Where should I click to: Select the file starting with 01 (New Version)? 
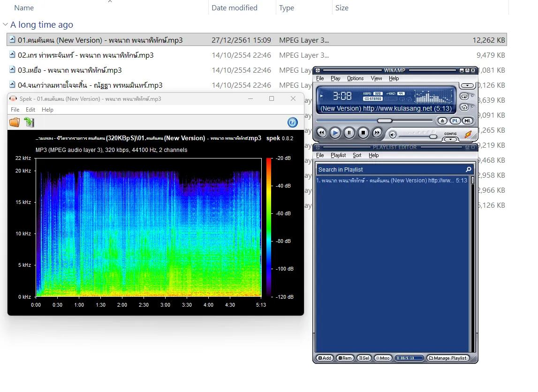(x=257, y=40)
